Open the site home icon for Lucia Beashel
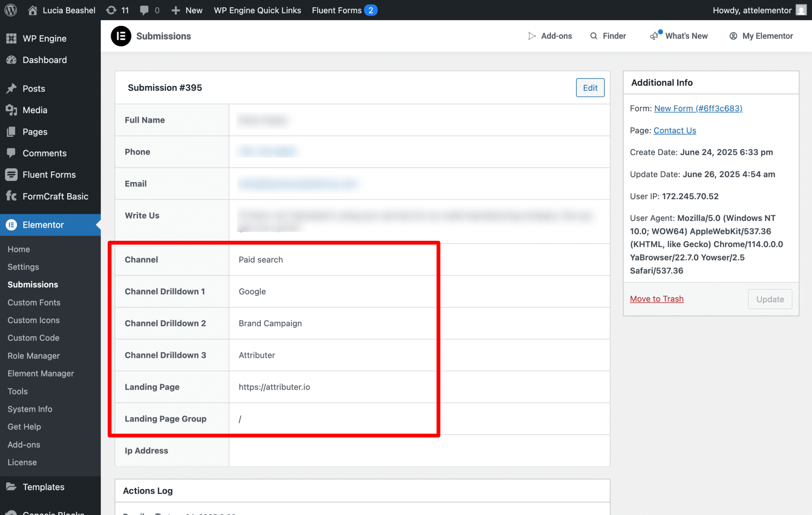812x515 pixels. click(x=33, y=10)
